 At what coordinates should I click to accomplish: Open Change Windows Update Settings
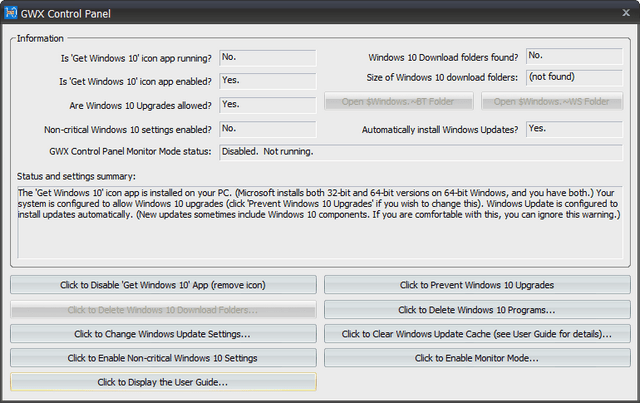coord(163,334)
